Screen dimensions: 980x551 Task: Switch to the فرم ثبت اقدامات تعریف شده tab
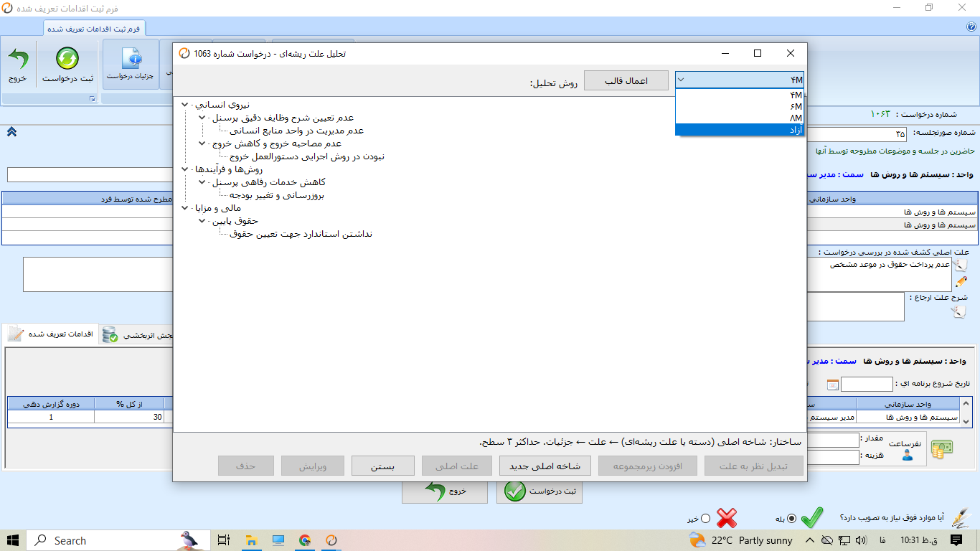click(95, 29)
